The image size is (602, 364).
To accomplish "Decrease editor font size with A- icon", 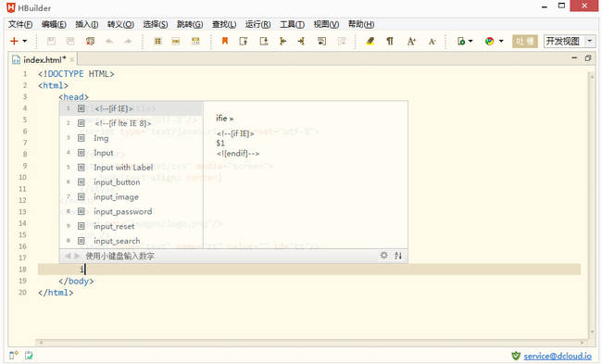I will [x=432, y=41].
